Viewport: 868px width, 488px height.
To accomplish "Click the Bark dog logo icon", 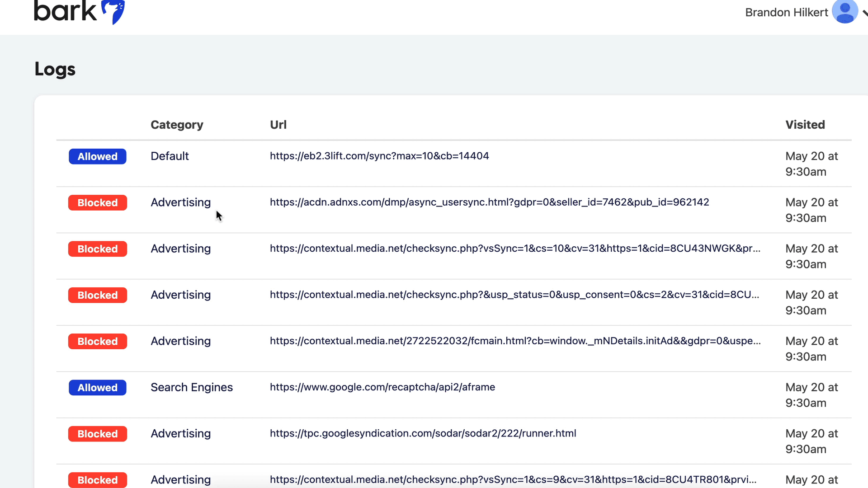I will click(x=113, y=11).
